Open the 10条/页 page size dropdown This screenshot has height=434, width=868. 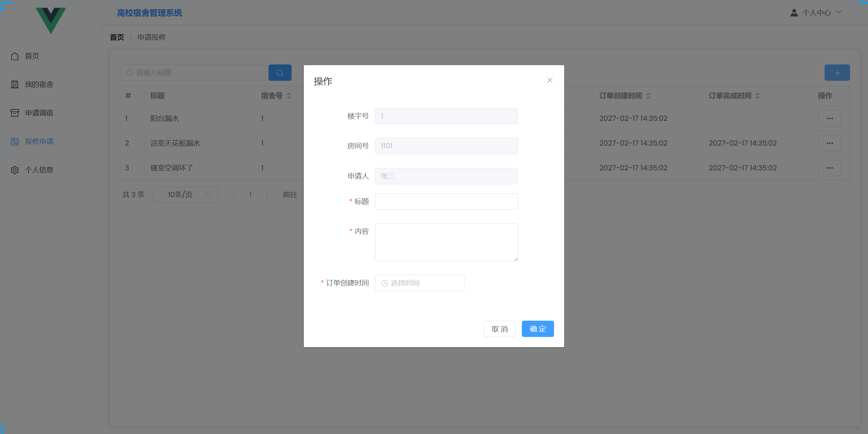(x=185, y=194)
